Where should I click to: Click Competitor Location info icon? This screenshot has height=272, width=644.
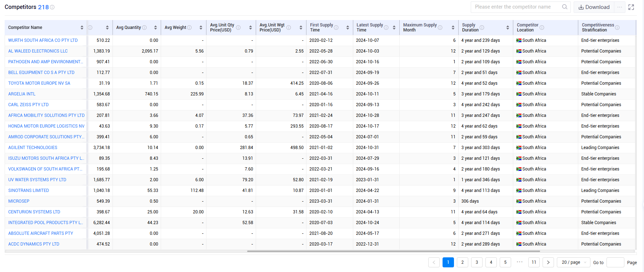pyautogui.click(x=542, y=28)
